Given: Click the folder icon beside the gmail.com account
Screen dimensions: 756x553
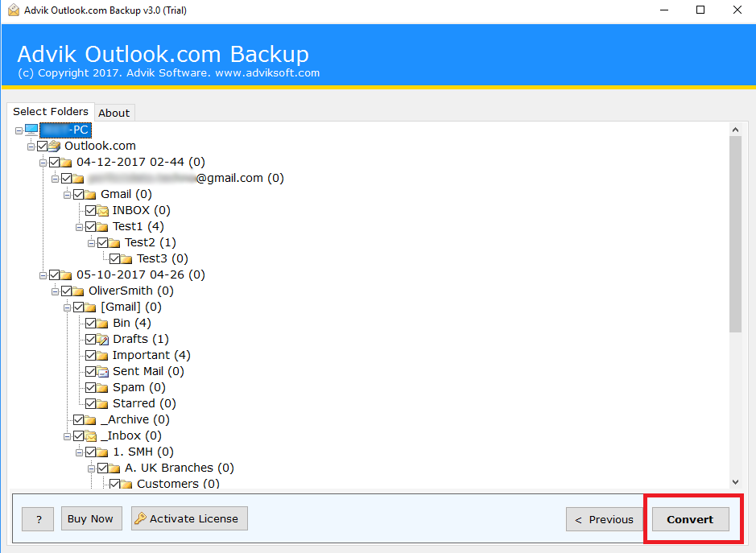Looking at the screenshot, I should pyautogui.click(x=78, y=179).
